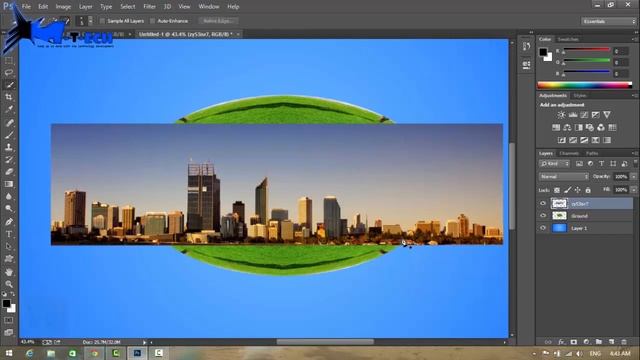
Task: Hide the top layer's eye icon
Action: [x=543, y=203]
